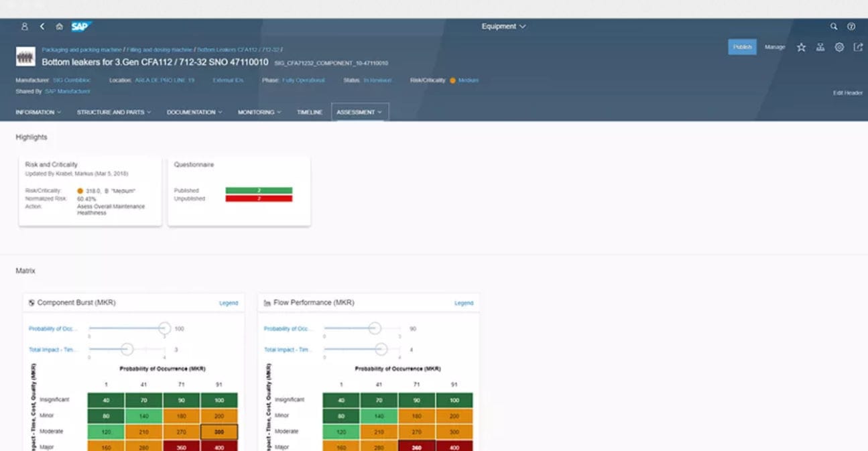This screenshot has height=451, width=868.
Task: Open the hierarchy icon near Publish button
Action: click(820, 47)
